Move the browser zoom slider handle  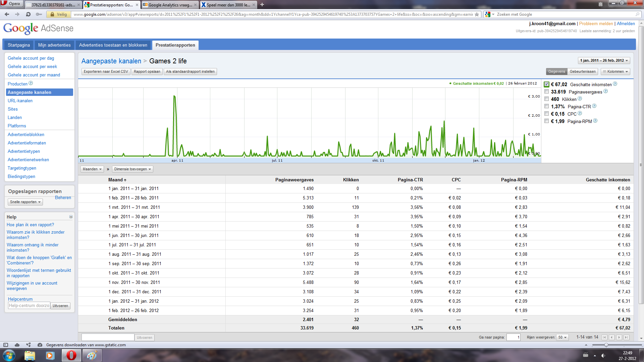coord(606,345)
